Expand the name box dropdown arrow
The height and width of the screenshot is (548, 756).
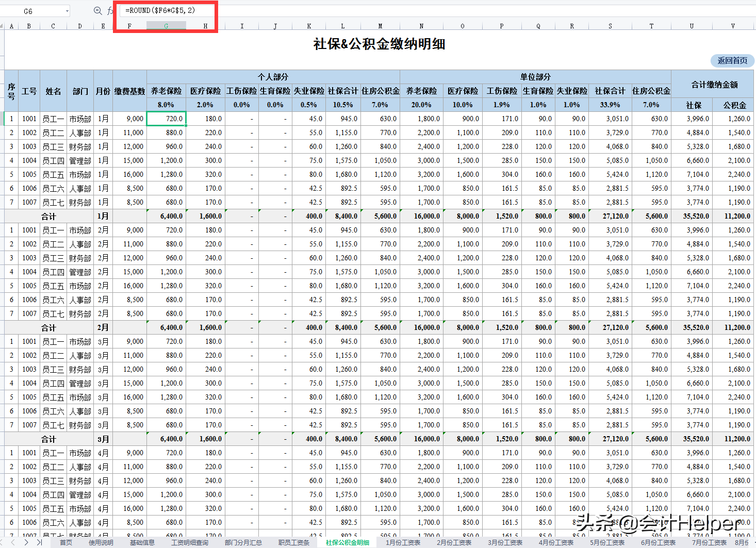click(67, 11)
